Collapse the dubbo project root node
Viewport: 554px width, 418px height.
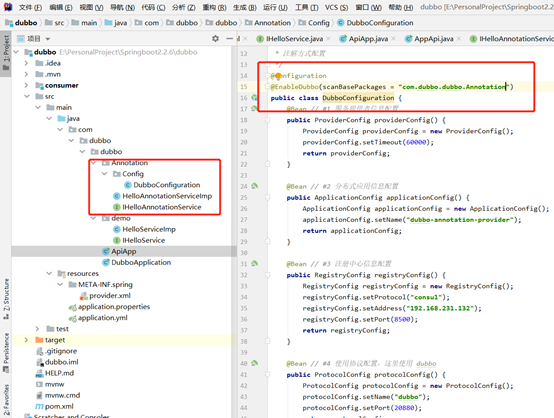[16, 52]
